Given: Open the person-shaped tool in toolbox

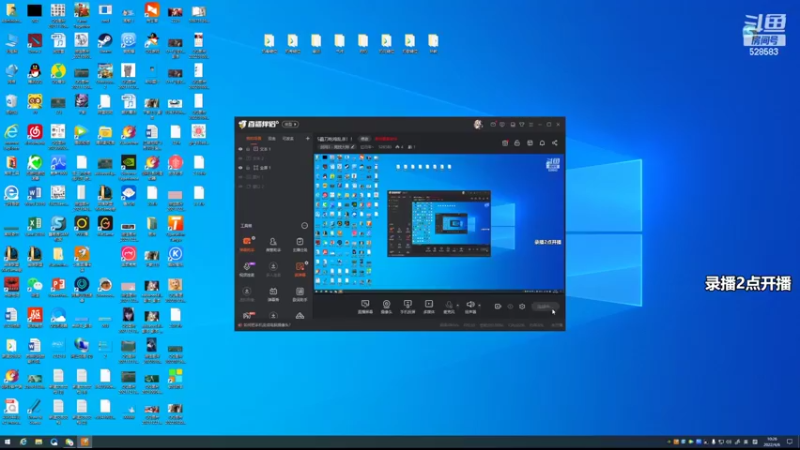Looking at the screenshot, I should point(273,243).
